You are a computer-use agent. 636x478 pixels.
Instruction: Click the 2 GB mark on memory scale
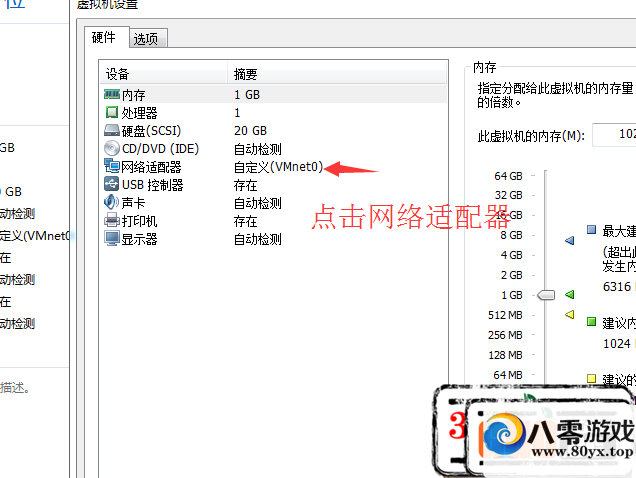[511, 275]
